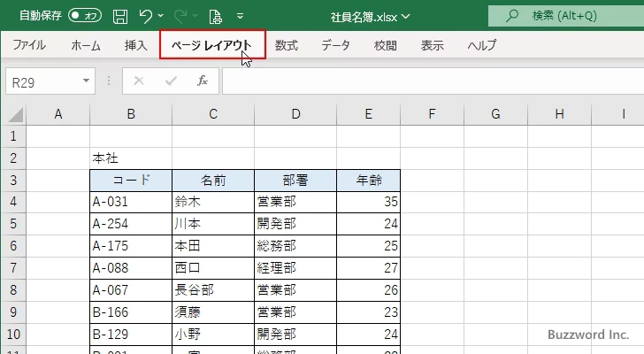644x354 pixels.
Task: Click the 総務部 cell in row 6
Action: (295, 246)
